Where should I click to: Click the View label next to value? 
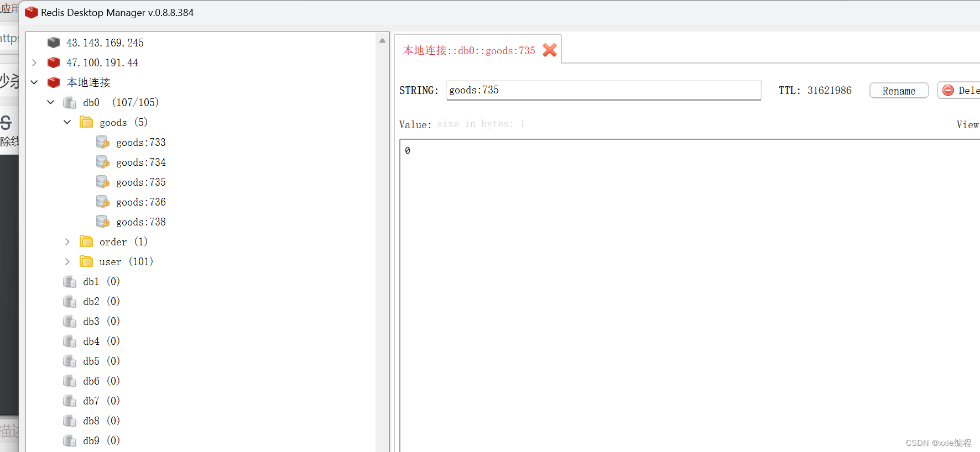[x=968, y=125]
